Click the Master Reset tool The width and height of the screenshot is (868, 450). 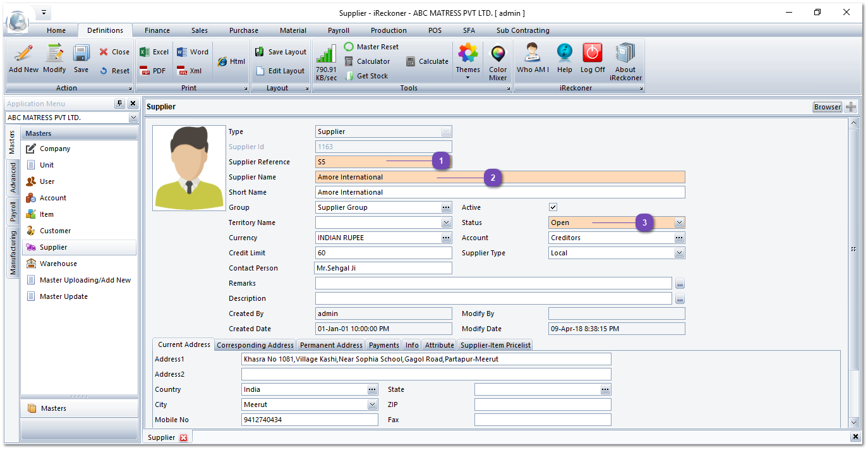coord(371,47)
